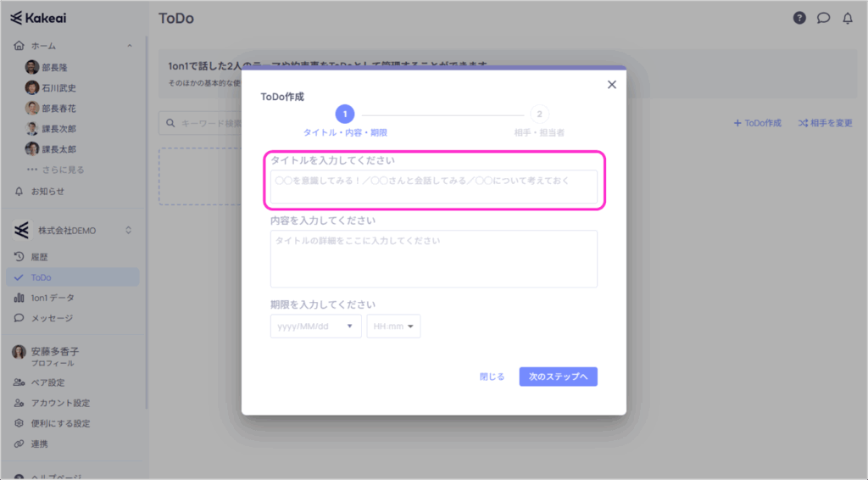Open 1on1データ menu item
Screen dimensions: 868x480
[x=53, y=298]
